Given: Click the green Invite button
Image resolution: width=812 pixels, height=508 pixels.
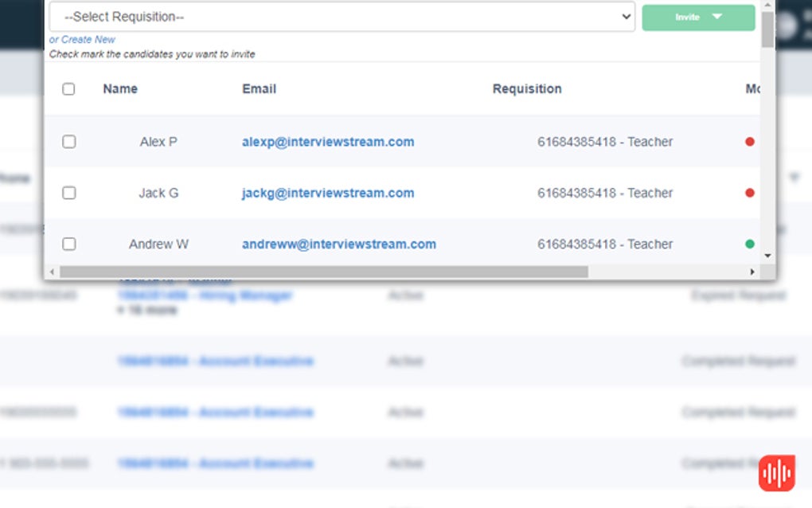Looking at the screenshot, I should click(689, 17).
